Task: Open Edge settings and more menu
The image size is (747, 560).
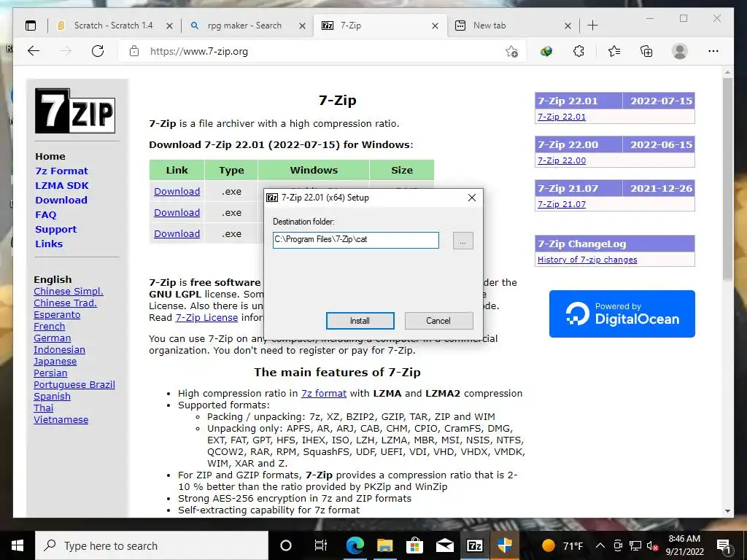Action: click(713, 51)
